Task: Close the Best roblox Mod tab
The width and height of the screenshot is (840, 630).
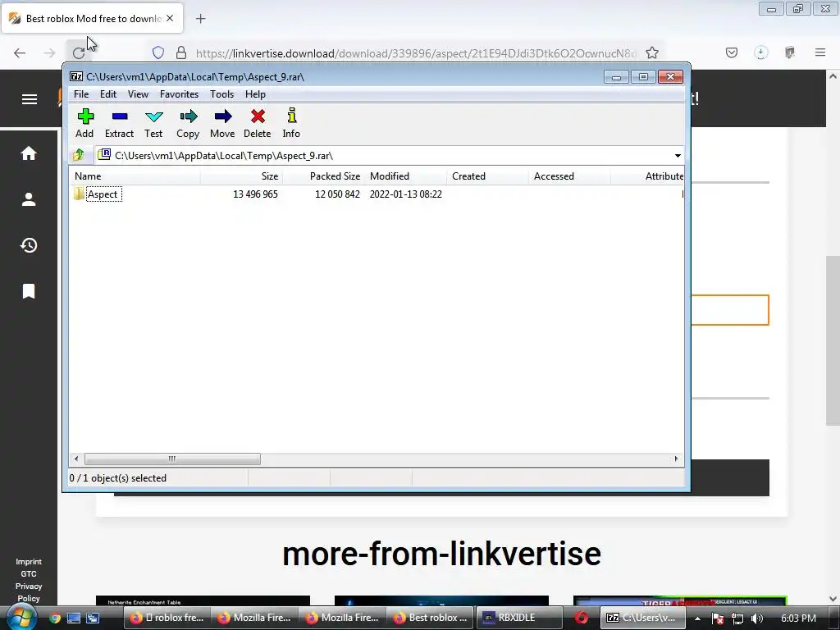Action: coord(170,18)
